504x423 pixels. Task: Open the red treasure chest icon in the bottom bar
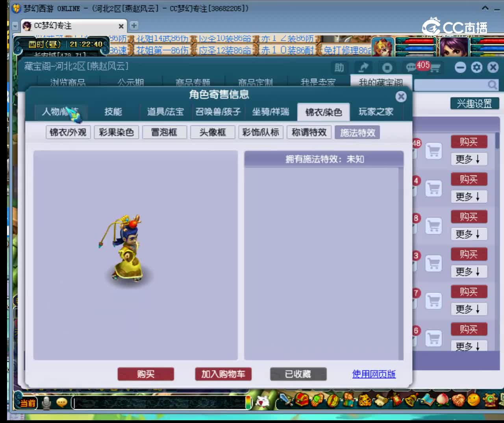[302, 400]
